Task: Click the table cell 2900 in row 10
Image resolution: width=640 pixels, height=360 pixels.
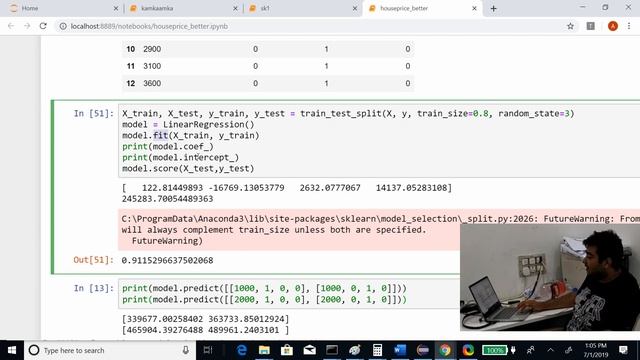Action: [152, 49]
